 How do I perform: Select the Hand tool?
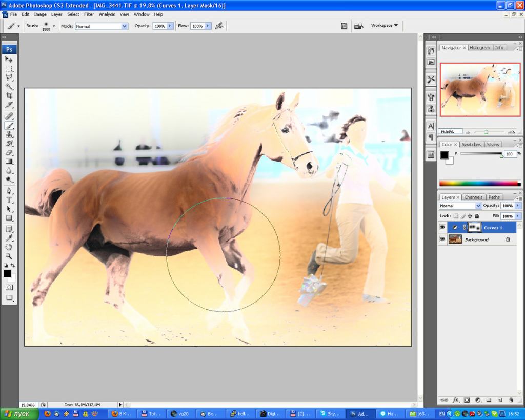point(9,247)
